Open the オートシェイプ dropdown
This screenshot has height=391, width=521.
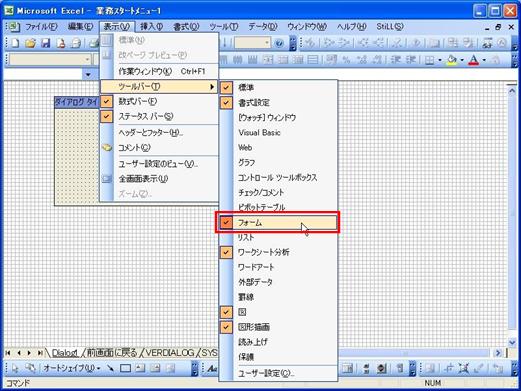tap(72, 368)
